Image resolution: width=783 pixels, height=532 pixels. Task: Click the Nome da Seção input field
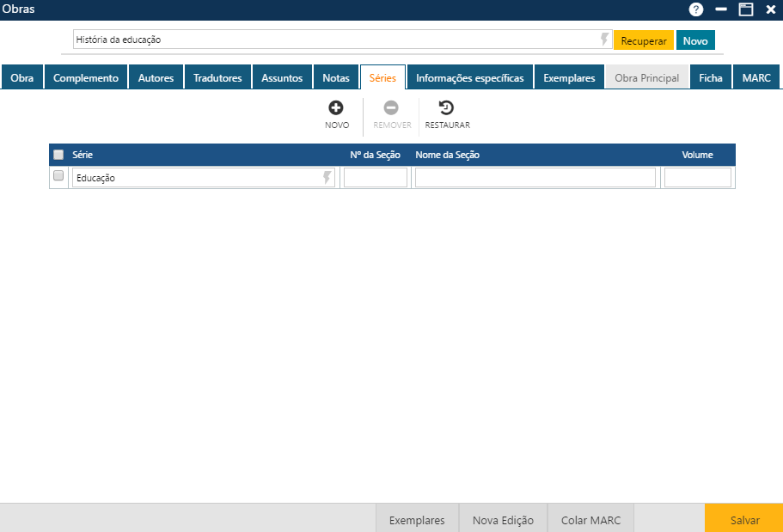point(535,178)
